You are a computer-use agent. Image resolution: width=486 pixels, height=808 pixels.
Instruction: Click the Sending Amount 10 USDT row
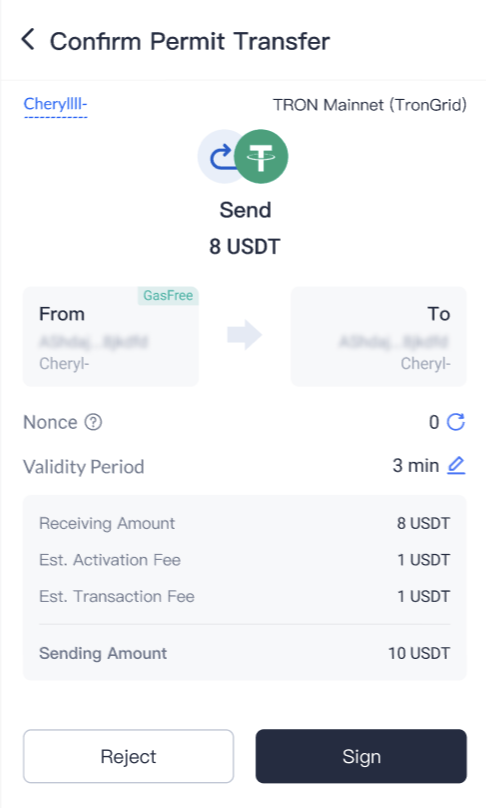(245, 653)
